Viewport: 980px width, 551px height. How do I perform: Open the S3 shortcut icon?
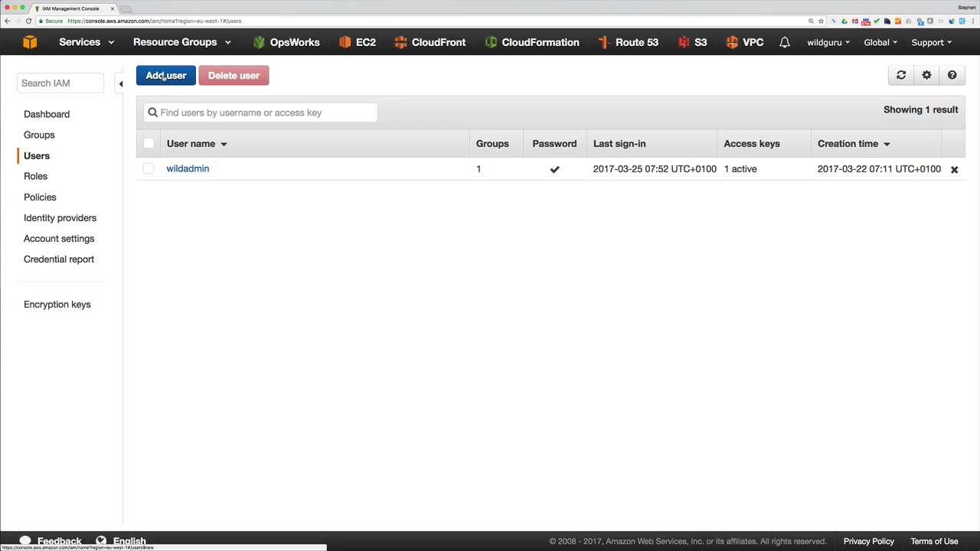coord(683,42)
